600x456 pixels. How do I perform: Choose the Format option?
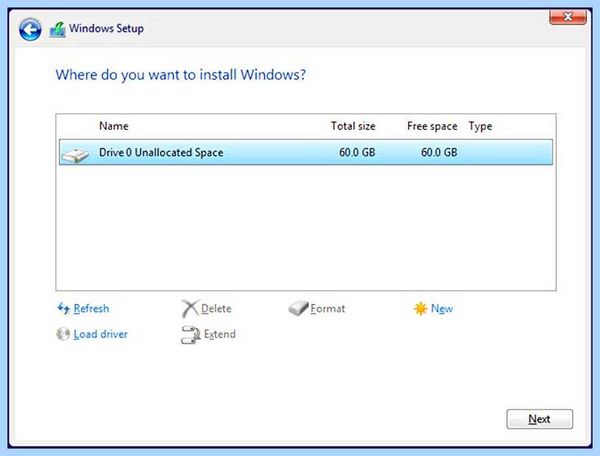(x=328, y=308)
